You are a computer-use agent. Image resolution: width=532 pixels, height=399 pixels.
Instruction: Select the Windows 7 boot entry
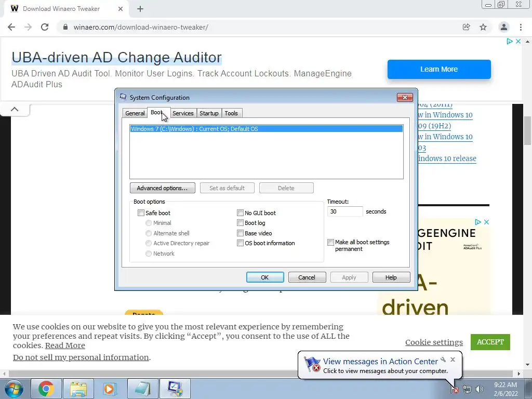click(x=267, y=129)
